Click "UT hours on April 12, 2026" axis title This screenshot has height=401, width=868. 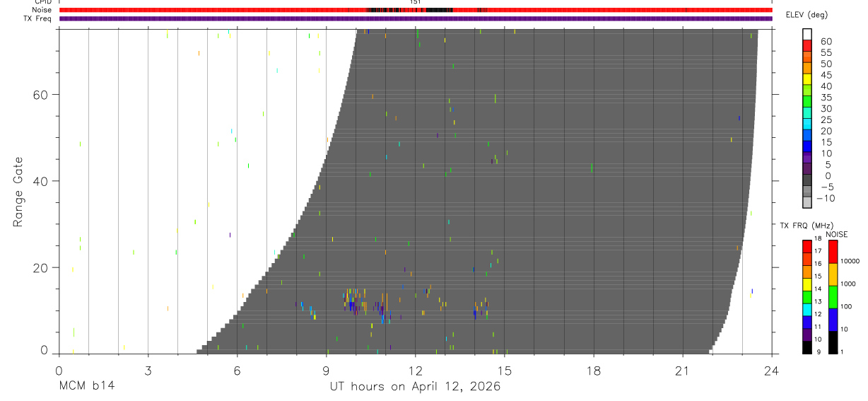tap(415, 387)
